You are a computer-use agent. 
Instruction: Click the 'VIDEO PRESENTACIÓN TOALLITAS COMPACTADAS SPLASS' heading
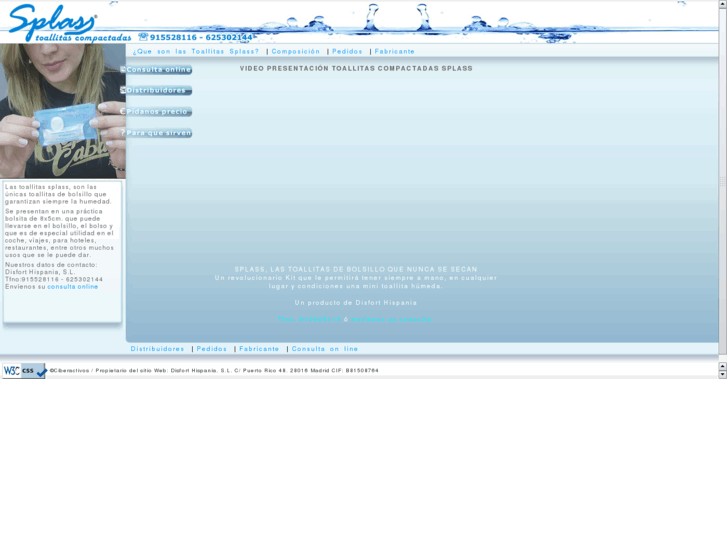point(356,68)
